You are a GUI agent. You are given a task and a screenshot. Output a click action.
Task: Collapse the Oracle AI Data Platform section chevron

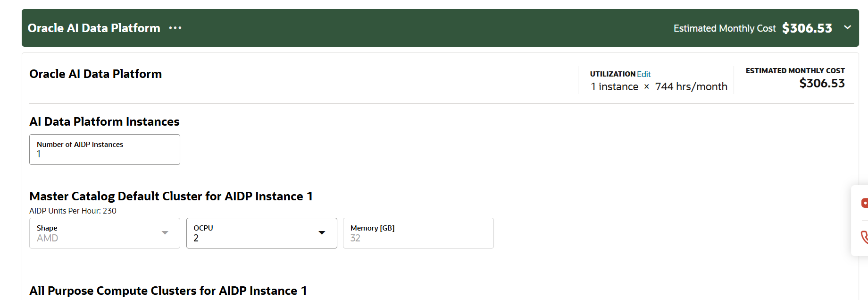tap(847, 27)
